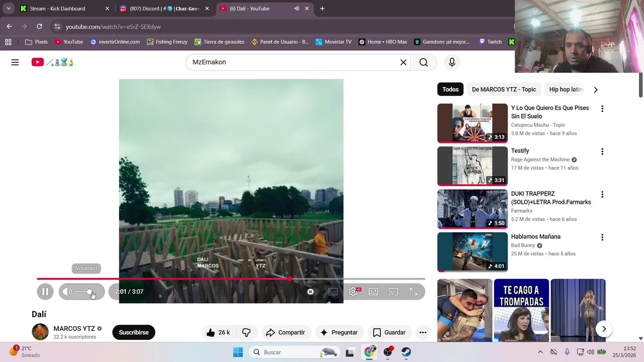Open site information icon in the address bar
This screenshot has height=362, width=644.
(57, 26)
